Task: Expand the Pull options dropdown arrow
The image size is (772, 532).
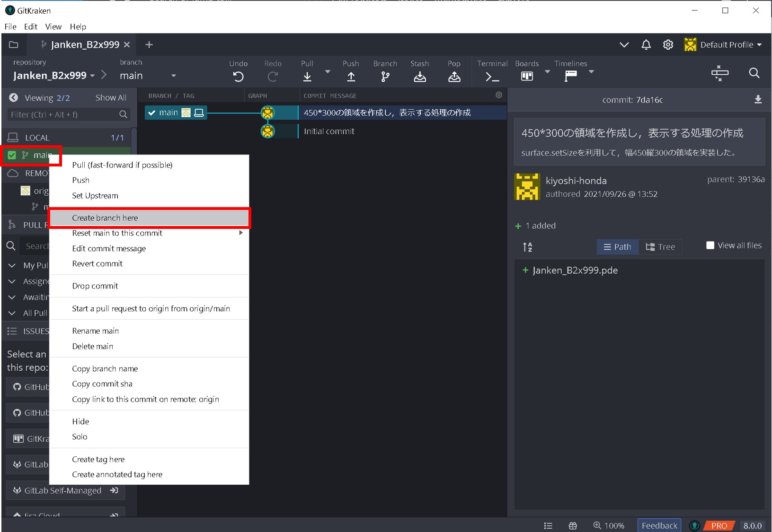Action: coord(328,72)
